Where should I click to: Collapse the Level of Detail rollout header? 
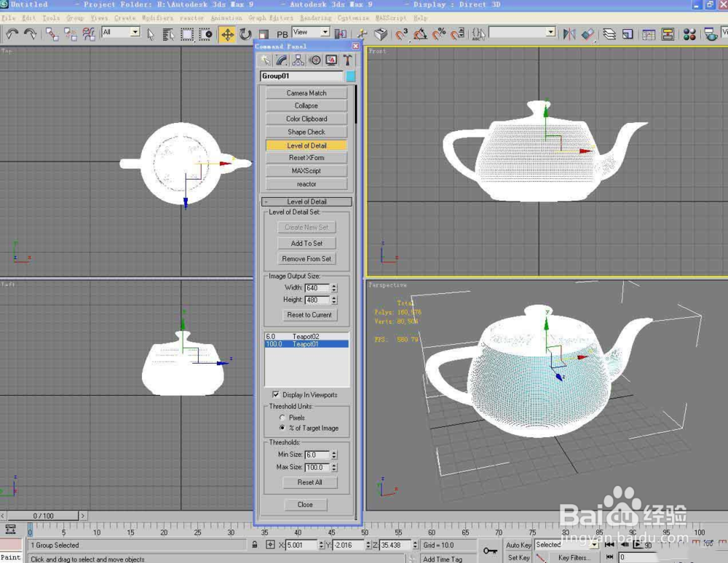click(x=306, y=201)
